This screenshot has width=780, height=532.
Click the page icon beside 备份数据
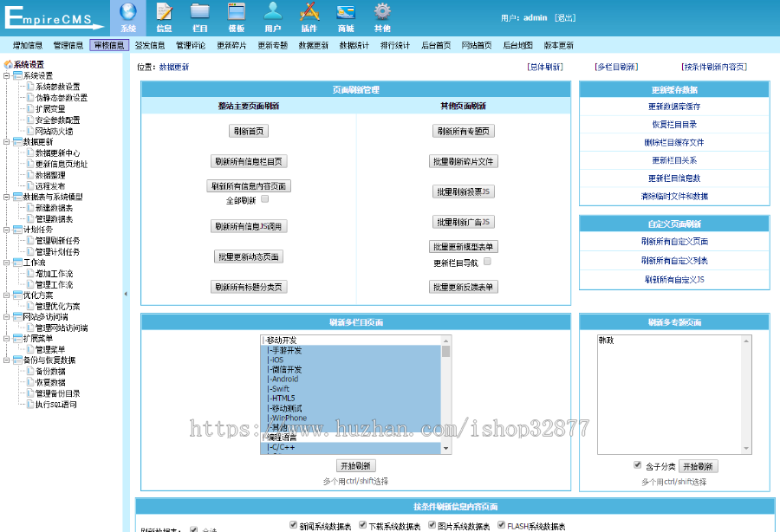(30, 371)
